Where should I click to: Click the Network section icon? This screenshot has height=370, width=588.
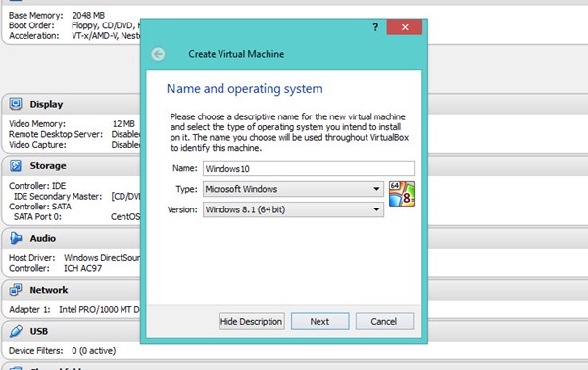[16, 290]
